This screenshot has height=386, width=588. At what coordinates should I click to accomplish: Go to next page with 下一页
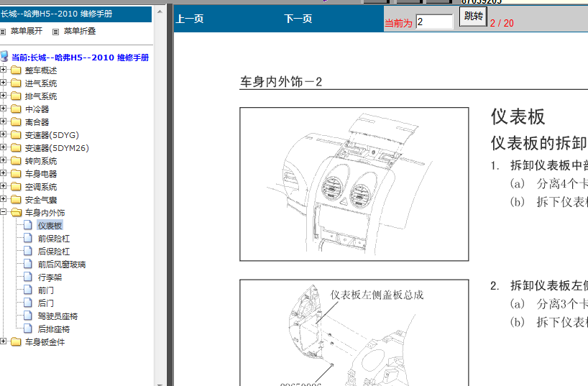click(298, 19)
